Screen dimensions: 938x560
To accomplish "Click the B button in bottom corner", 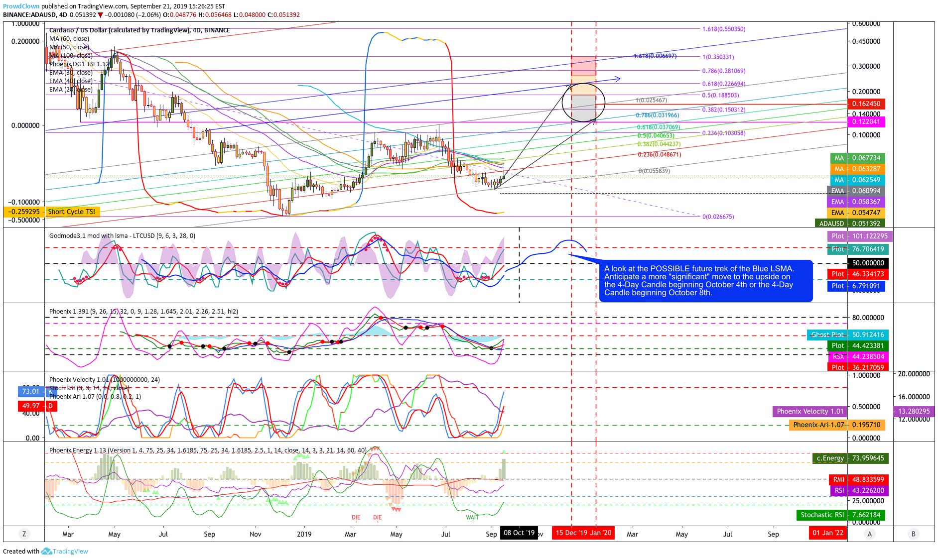I will (x=914, y=534).
